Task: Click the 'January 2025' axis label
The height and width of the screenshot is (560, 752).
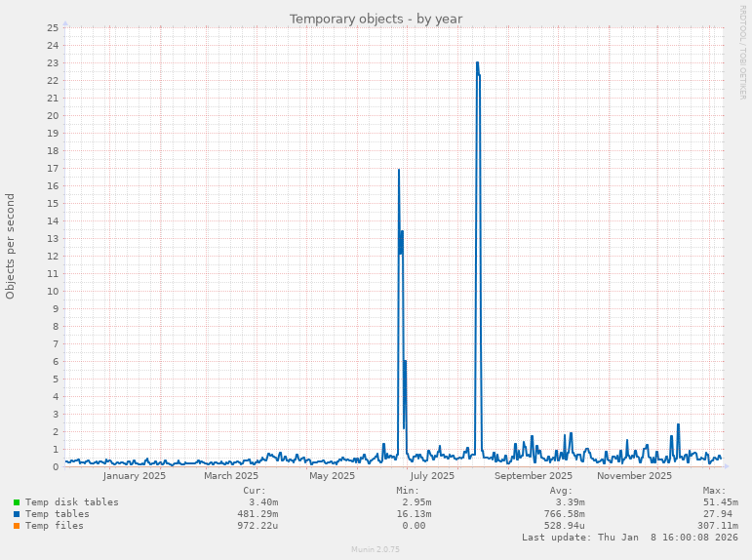Action: [x=135, y=476]
